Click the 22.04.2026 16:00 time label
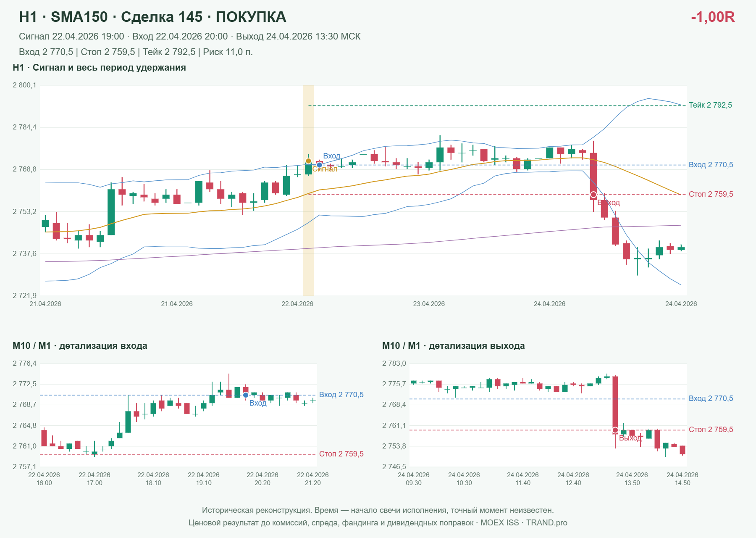The image size is (756, 538). pos(44,479)
